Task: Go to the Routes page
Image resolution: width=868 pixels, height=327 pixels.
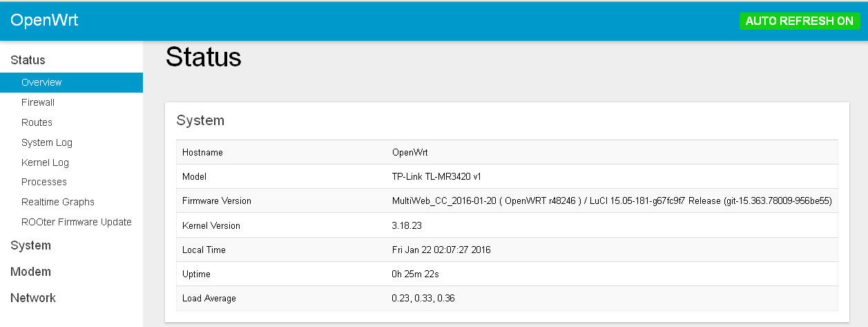Action: [37, 122]
